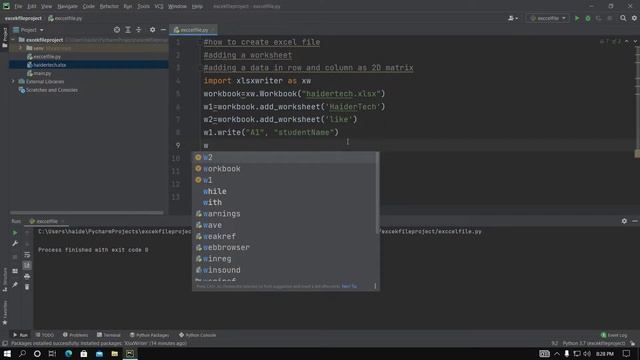Screen dimensions: 640x360
Task: Choose w2 from the completion list
Action: click(x=285, y=157)
